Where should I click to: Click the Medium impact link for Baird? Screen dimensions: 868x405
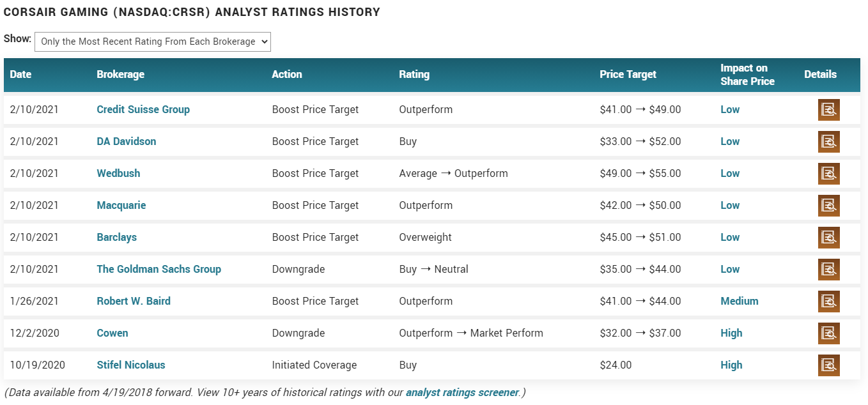pos(739,301)
